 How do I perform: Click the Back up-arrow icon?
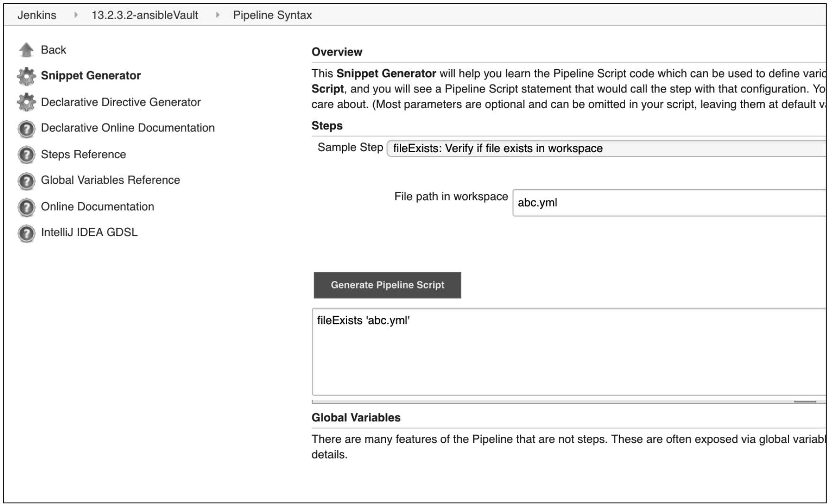(27, 50)
